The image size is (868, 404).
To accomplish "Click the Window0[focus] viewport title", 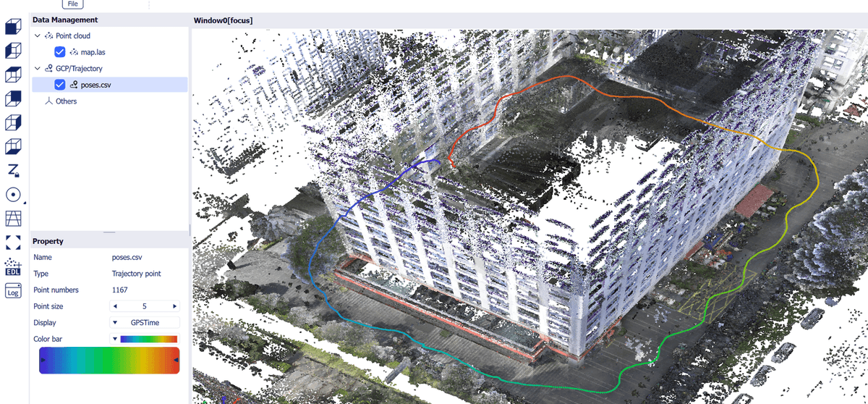I will [223, 20].
